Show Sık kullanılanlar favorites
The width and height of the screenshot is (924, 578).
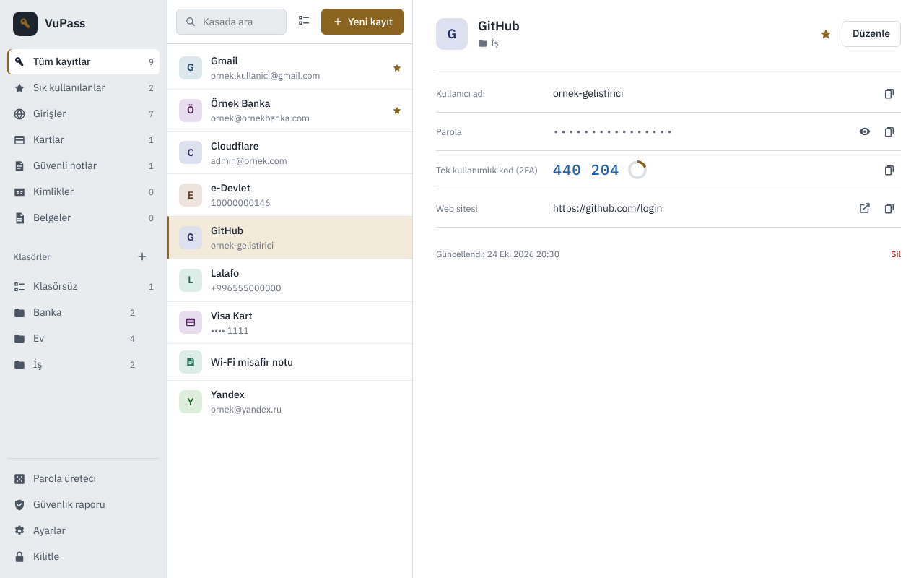coord(84,87)
